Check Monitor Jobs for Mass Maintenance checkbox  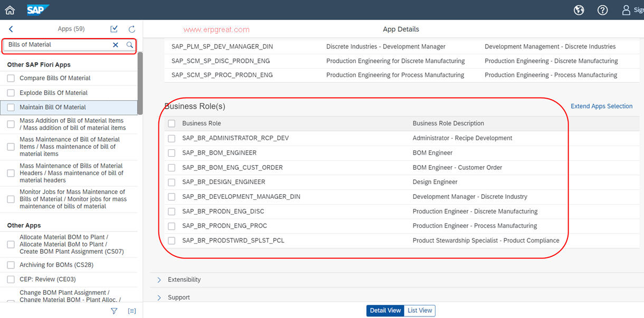point(11,199)
